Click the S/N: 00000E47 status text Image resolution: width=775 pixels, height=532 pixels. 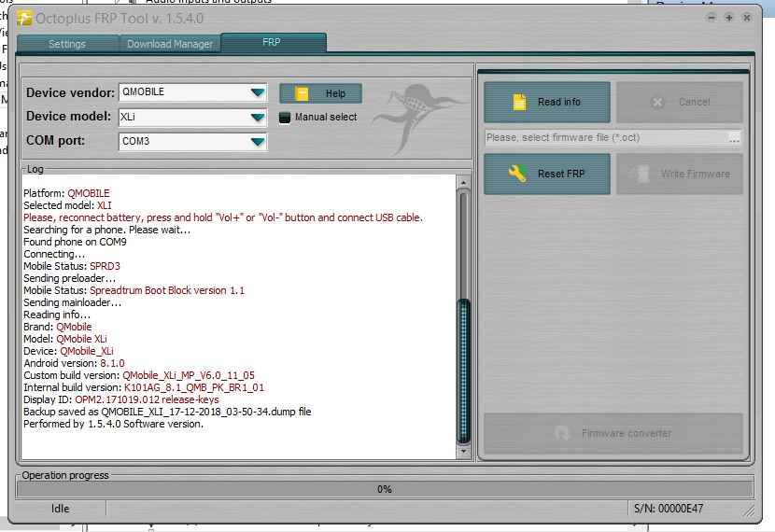[x=669, y=509]
